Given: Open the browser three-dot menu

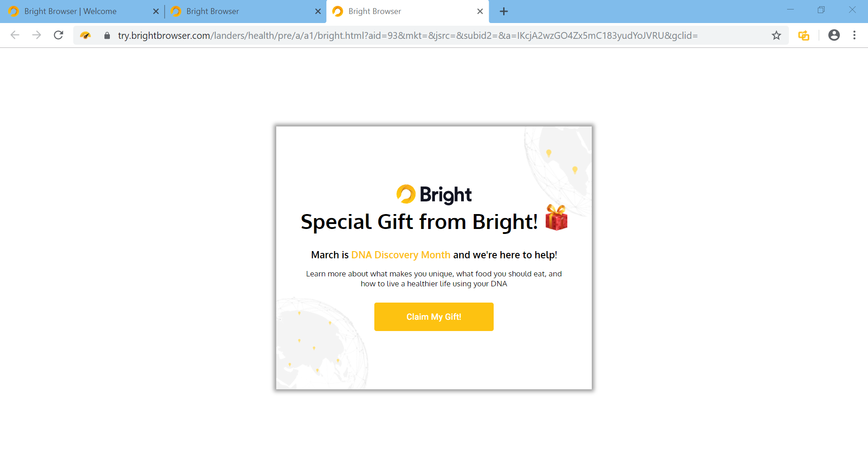Looking at the screenshot, I should click(x=854, y=35).
